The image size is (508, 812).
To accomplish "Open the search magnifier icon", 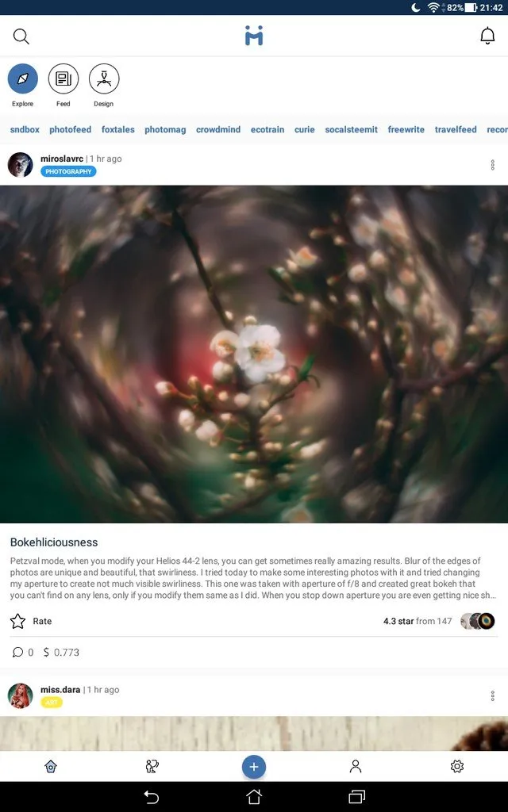I will 21,36.
